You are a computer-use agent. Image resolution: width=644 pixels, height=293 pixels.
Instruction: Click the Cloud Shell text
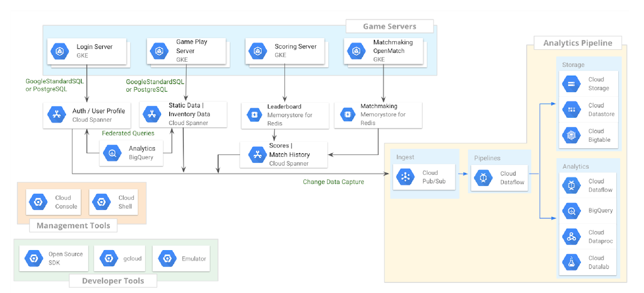click(126, 202)
